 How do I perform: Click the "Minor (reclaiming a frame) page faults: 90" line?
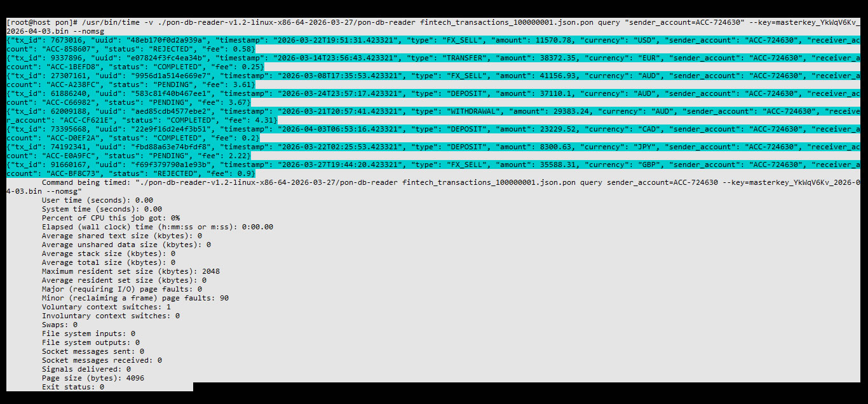(135, 298)
